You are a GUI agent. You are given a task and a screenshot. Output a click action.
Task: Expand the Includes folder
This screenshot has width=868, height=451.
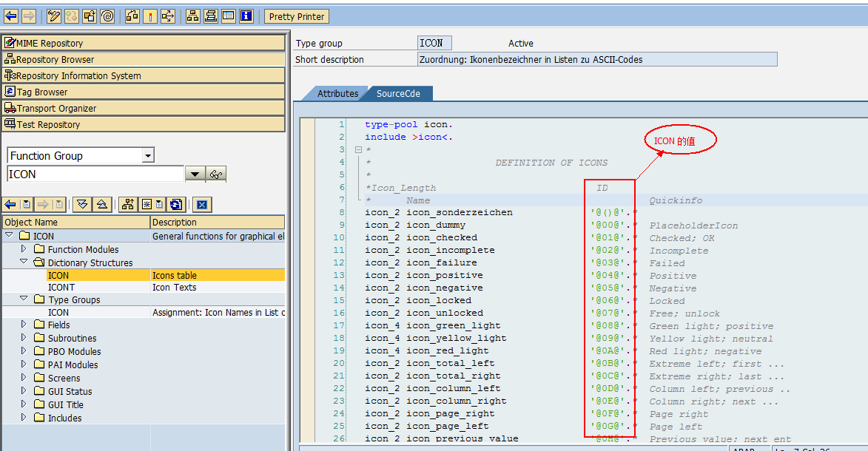(23, 417)
